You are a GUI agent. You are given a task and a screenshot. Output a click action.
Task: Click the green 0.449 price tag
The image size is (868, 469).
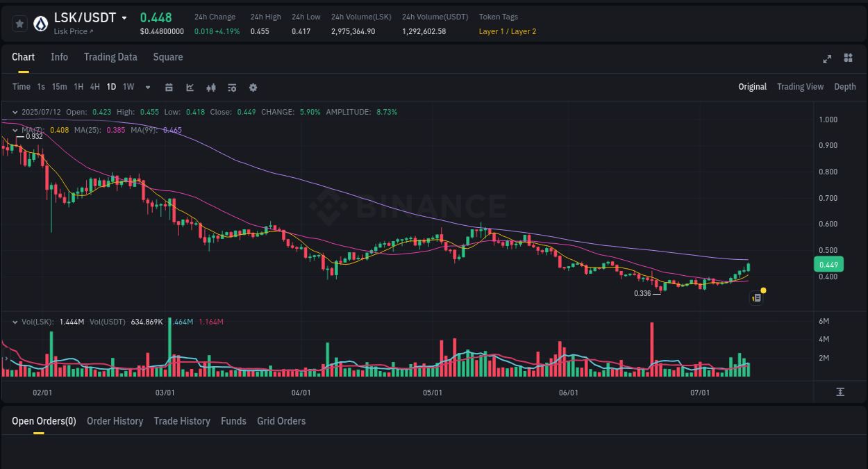pyautogui.click(x=828, y=264)
